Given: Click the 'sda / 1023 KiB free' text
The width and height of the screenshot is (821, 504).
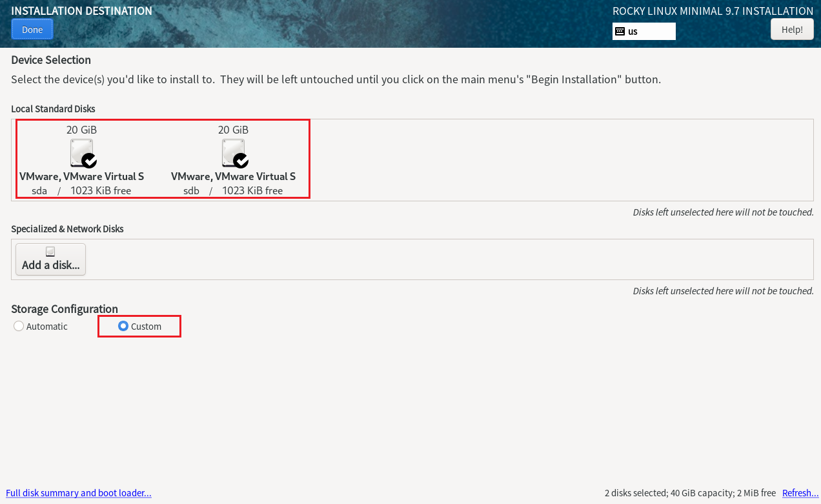Looking at the screenshot, I should pos(81,190).
